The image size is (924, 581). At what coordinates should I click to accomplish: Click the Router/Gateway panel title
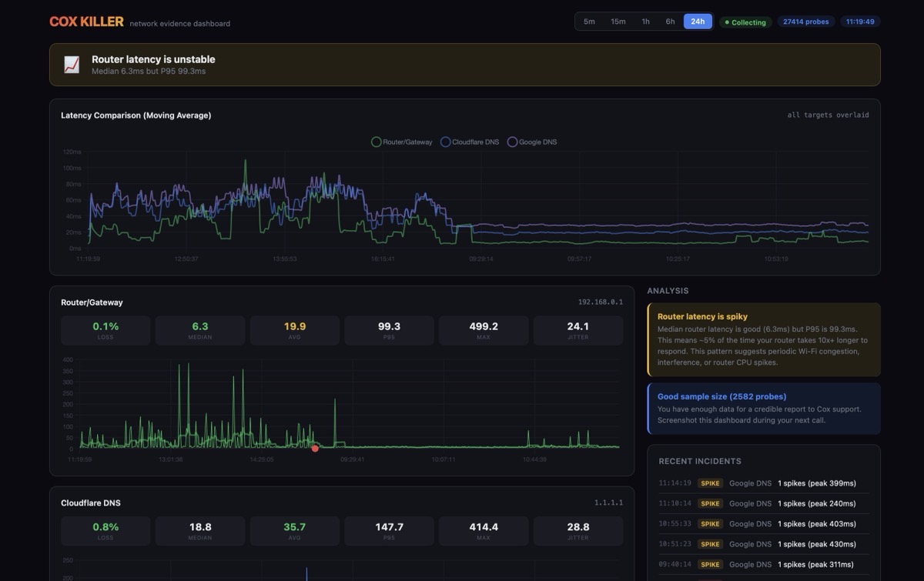coord(92,302)
